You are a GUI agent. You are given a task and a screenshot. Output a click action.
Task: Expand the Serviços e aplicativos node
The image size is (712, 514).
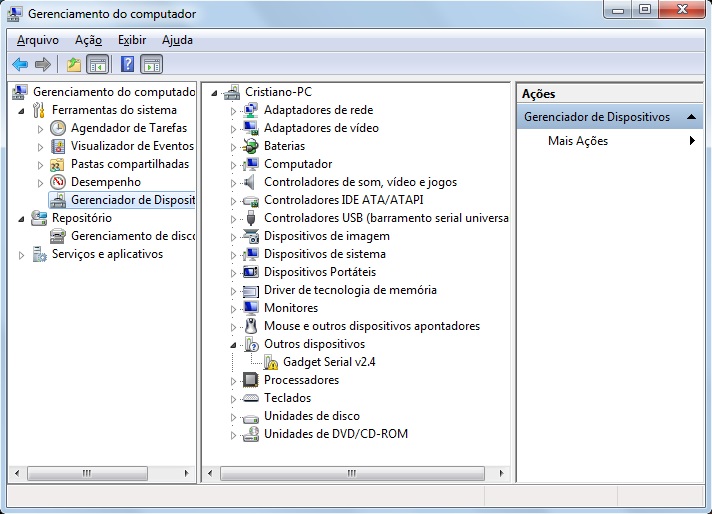click(x=21, y=255)
